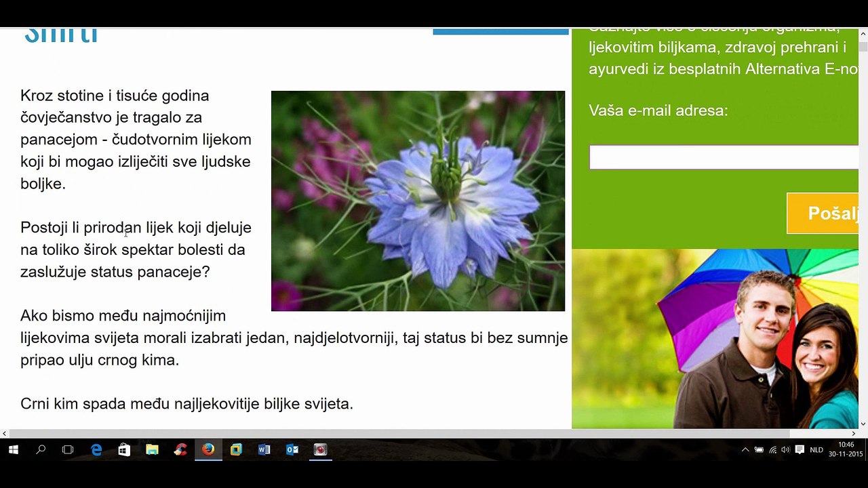The image size is (868, 488).
Task: Open the Windows Store taskbar icon
Action: pyautogui.click(x=124, y=449)
